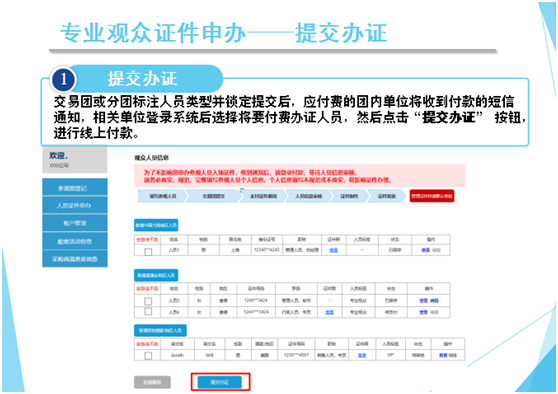The height and width of the screenshot is (394, 558).
Task: Select the 证件发放 progress step
Action: coord(386,196)
